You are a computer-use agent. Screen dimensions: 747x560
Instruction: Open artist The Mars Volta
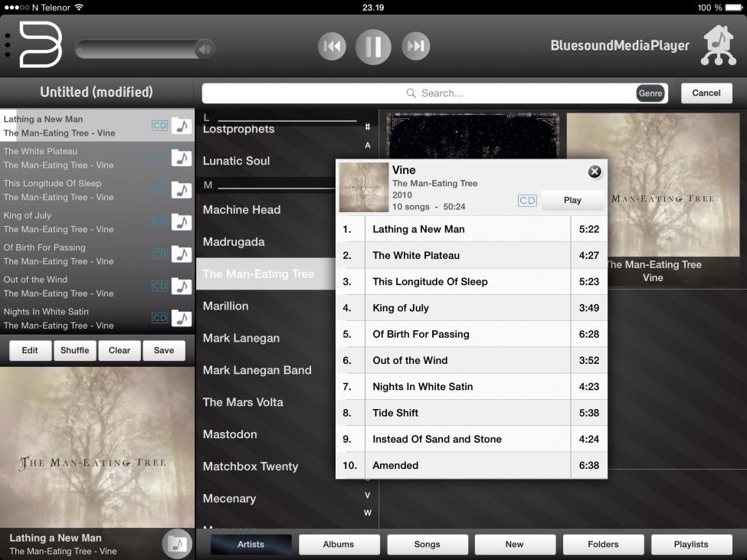click(243, 402)
